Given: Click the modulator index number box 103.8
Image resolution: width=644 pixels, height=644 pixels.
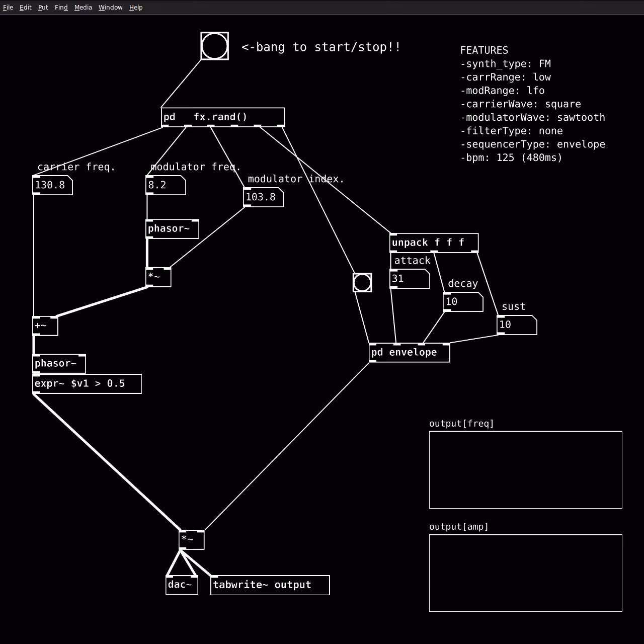Looking at the screenshot, I should [263, 197].
